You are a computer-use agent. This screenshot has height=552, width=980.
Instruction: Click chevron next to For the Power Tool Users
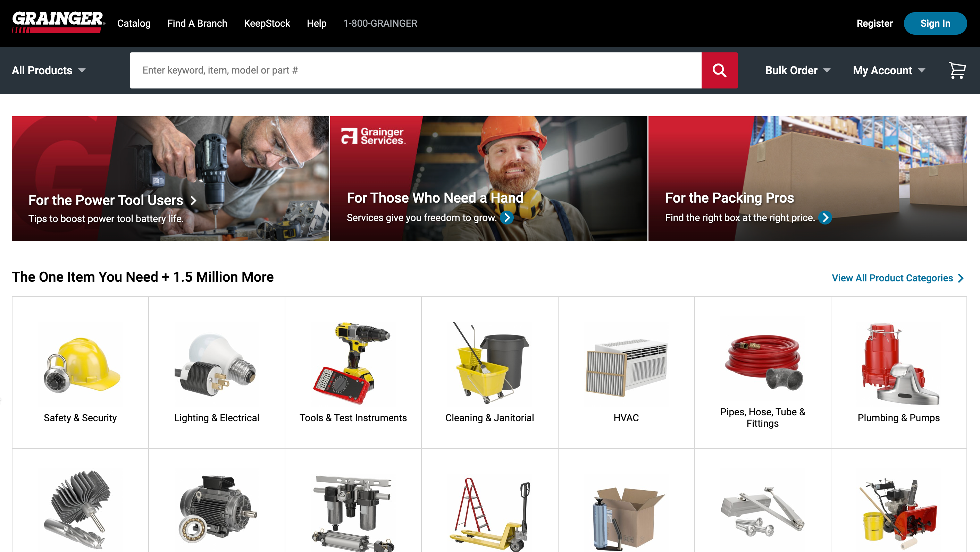coord(194,200)
